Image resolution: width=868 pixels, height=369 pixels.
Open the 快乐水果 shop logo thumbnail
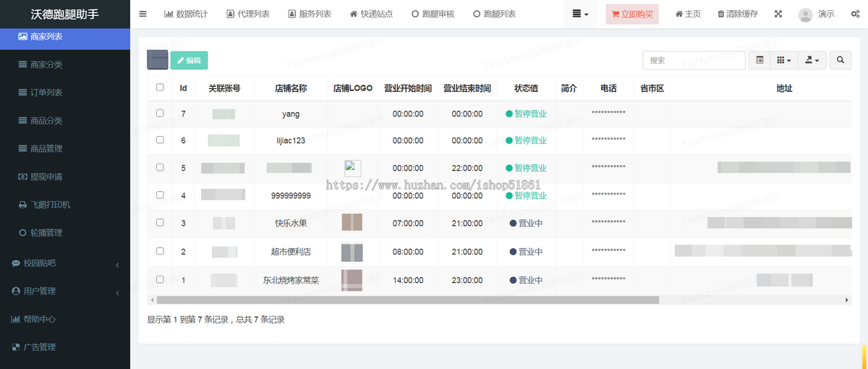(352, 223)
